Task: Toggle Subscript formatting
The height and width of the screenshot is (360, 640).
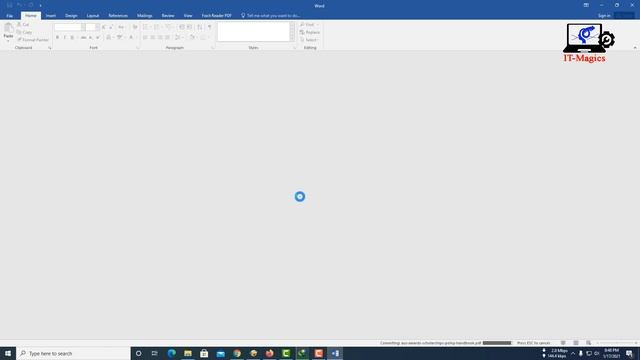Action: click(91, 38)
